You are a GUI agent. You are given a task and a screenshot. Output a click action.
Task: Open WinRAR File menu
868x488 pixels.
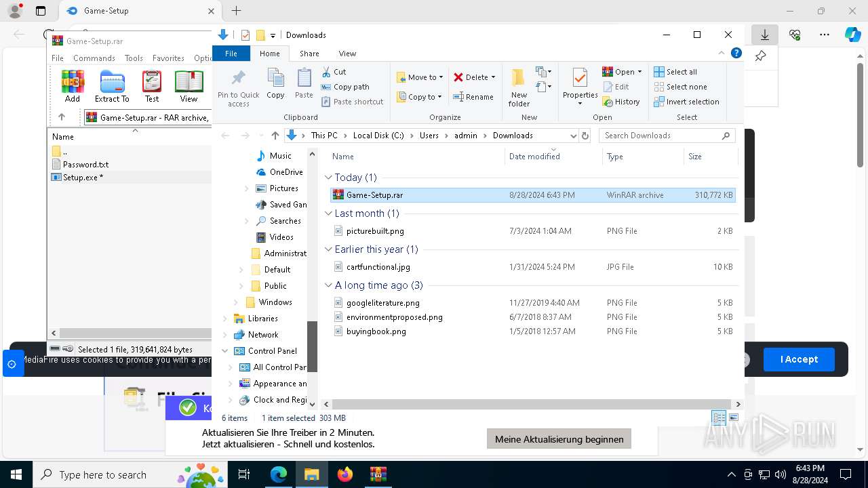tap(58, 58)
